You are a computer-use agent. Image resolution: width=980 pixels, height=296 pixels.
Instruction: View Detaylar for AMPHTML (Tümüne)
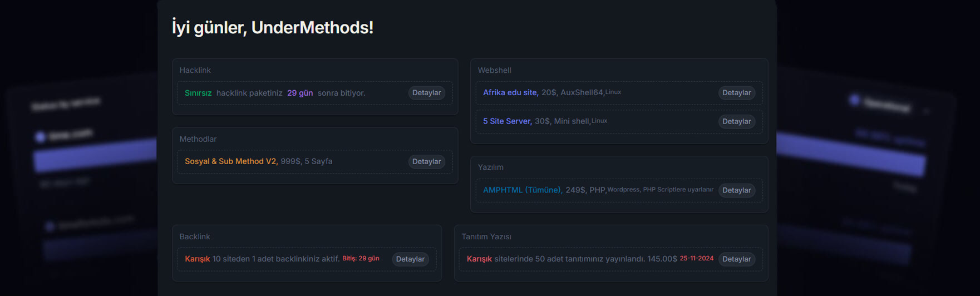tap(736, 190)
